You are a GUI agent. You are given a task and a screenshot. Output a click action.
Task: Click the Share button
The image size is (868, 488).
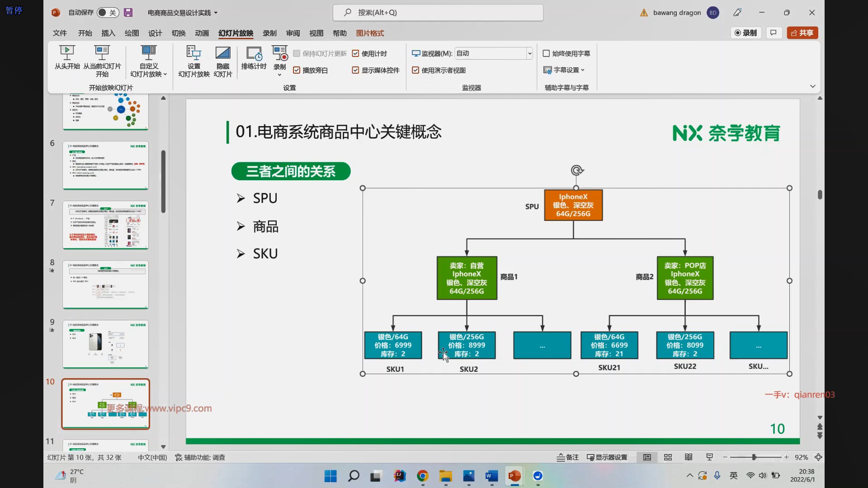(802, 33)
